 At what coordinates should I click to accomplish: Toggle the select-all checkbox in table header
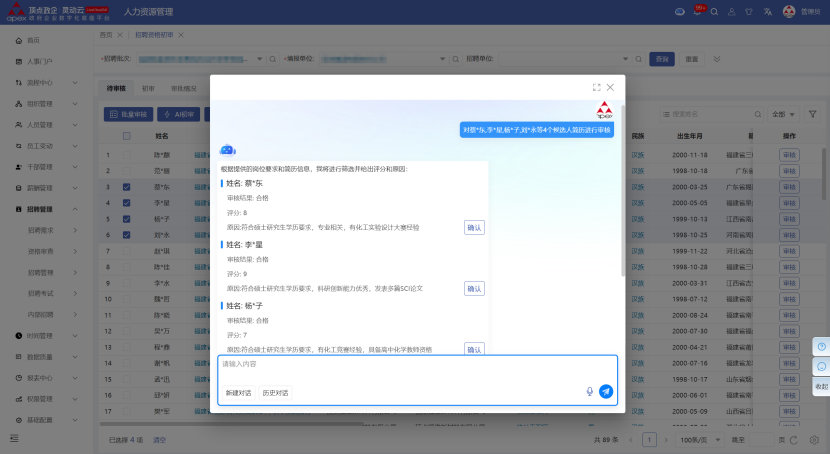126,136
